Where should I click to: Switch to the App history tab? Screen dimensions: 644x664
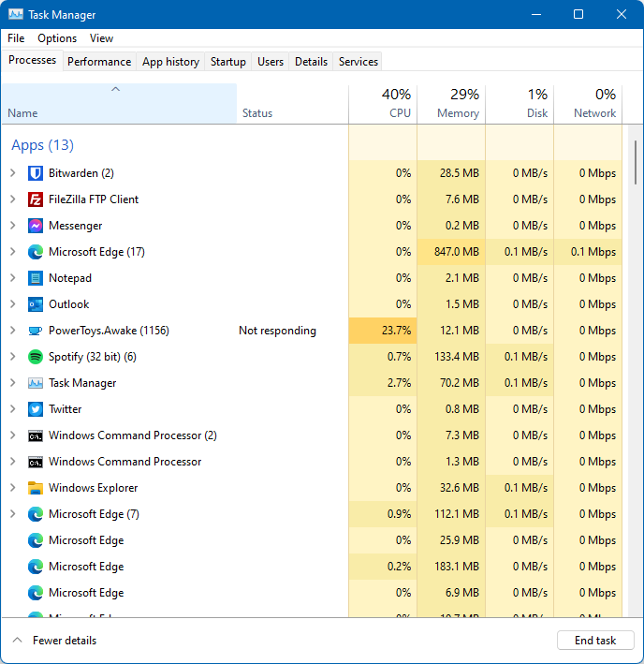pyautogui.click(x=170, y=62)
